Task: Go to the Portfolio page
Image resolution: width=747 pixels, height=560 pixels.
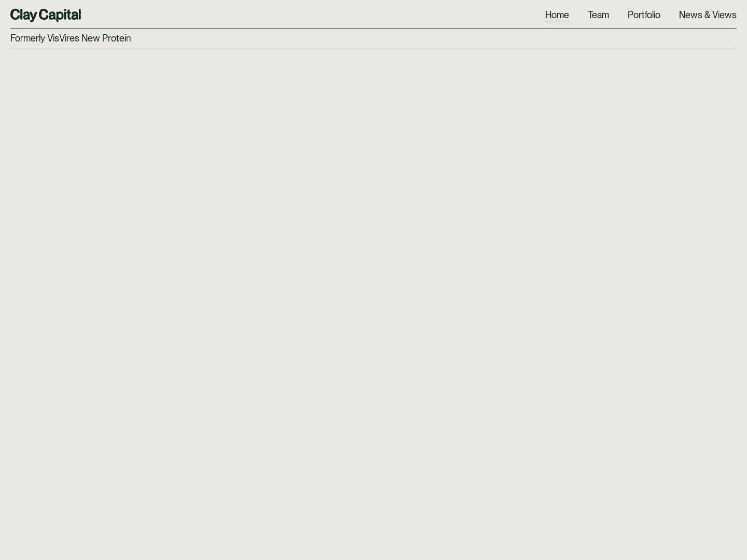Action: pos(644,15)
